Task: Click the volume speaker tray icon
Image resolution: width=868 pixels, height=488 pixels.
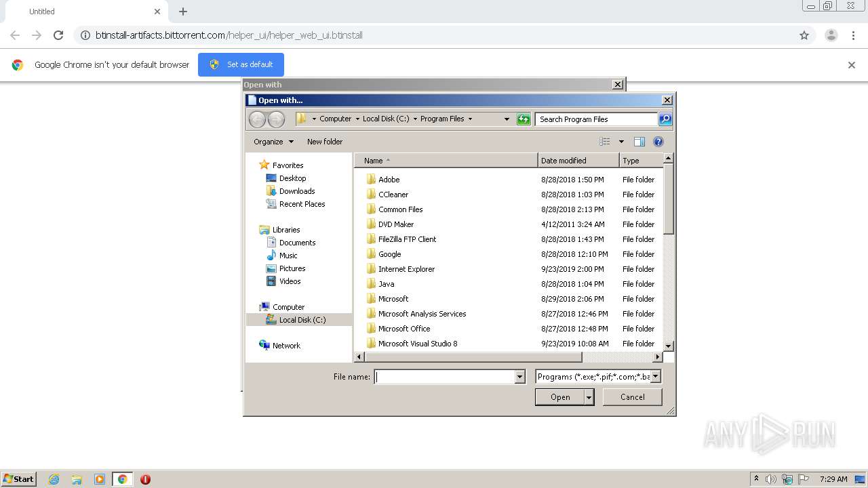Action: [x=771, y=479]
